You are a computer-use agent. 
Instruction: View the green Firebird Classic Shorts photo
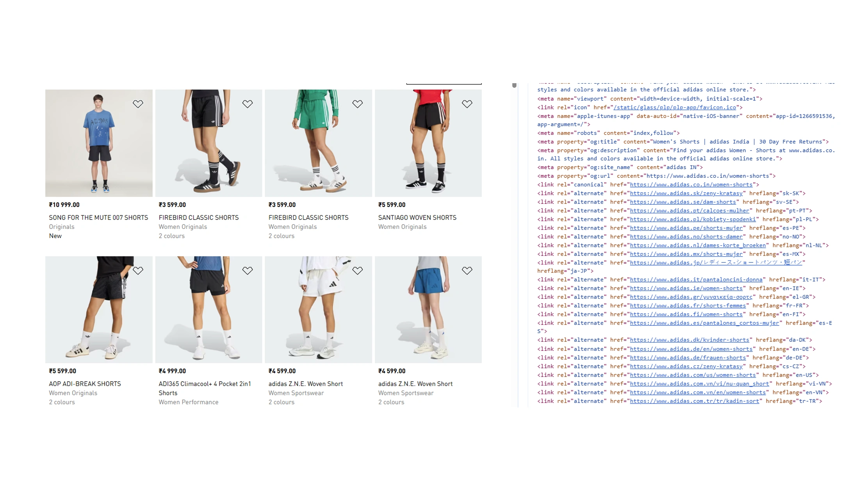[x=318, y=143]
